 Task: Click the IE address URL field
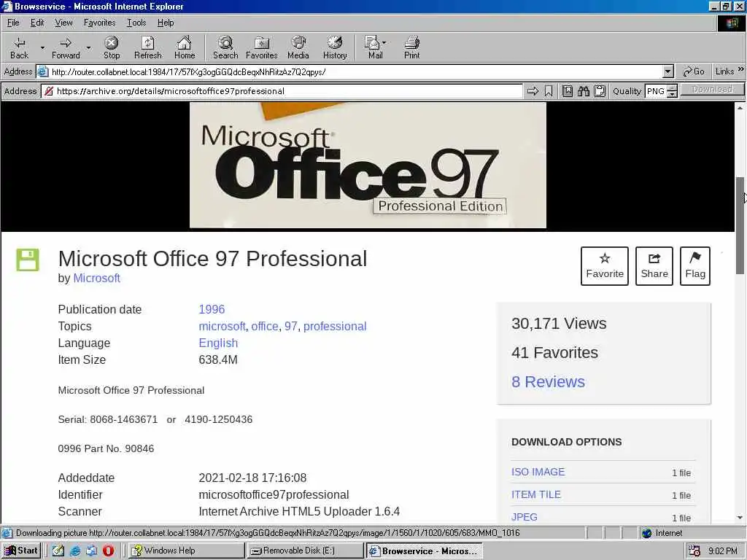click(x=355, y=72)
